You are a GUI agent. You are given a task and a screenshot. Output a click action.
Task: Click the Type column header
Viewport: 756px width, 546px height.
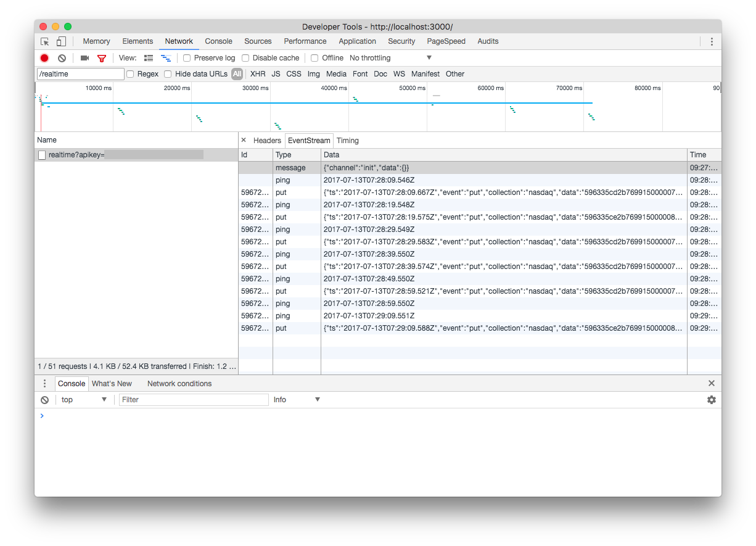[297, 155]
